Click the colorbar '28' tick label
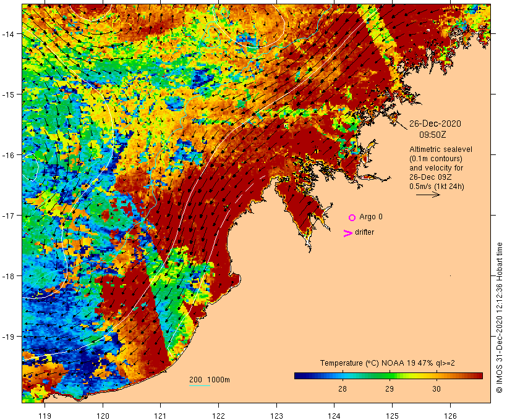This screenshot has height=420, width=507. (342, 389)
